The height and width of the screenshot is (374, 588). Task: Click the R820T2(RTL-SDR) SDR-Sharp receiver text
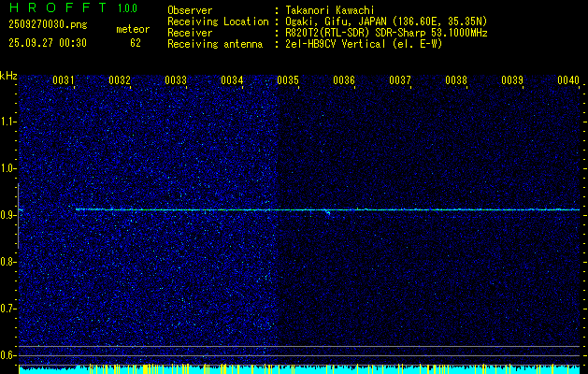tap(387, 33)
